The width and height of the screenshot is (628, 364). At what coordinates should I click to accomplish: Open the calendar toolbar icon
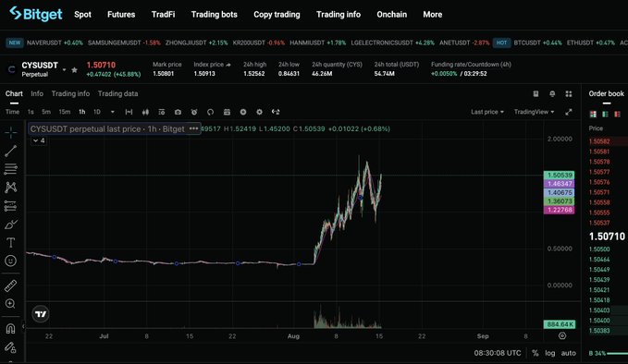pos(227,112)
